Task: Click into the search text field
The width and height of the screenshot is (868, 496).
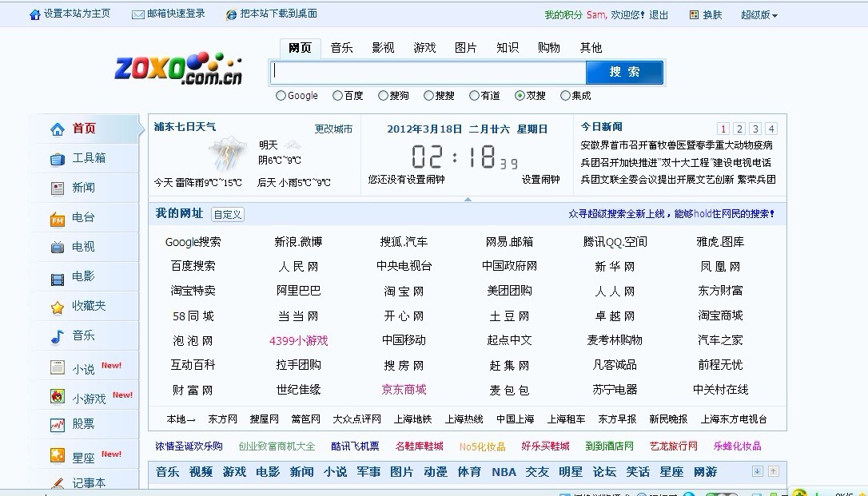Action: point(428,73)
